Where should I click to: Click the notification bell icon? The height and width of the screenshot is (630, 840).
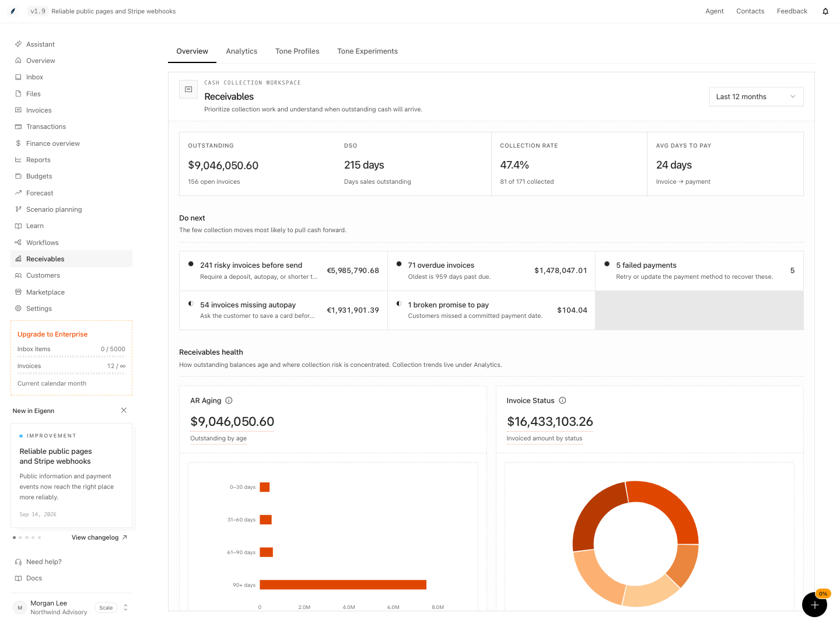[825, 11]
